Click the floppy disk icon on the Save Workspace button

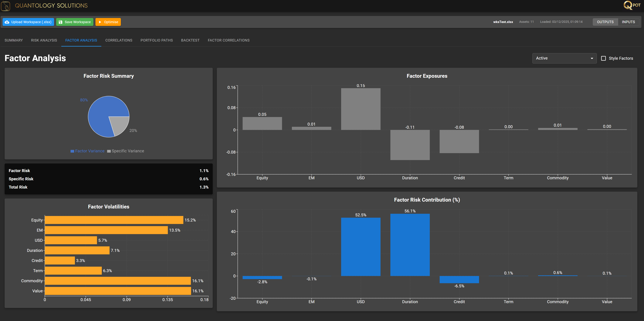click(x=60, y=22)
